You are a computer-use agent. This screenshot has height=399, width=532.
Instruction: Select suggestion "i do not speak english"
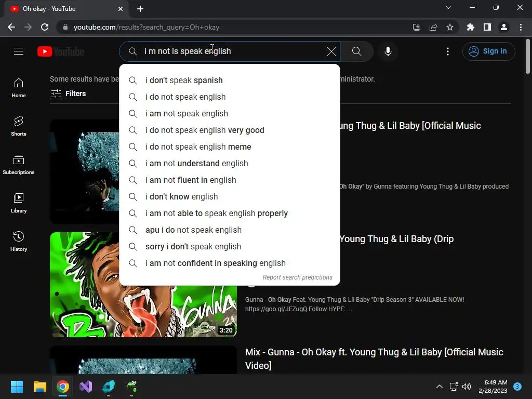tap(230, 97)
